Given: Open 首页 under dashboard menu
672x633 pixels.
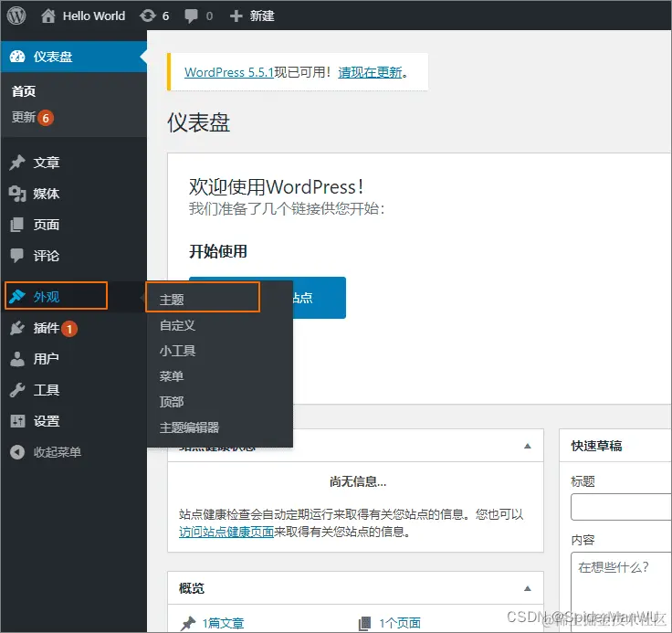Looking at the screenshot, I should [x=24, y=91].
